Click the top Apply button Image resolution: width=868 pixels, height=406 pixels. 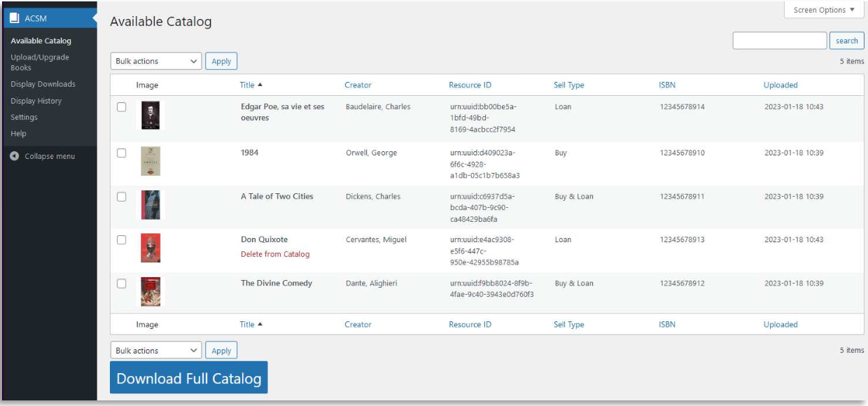pos(221,61)
